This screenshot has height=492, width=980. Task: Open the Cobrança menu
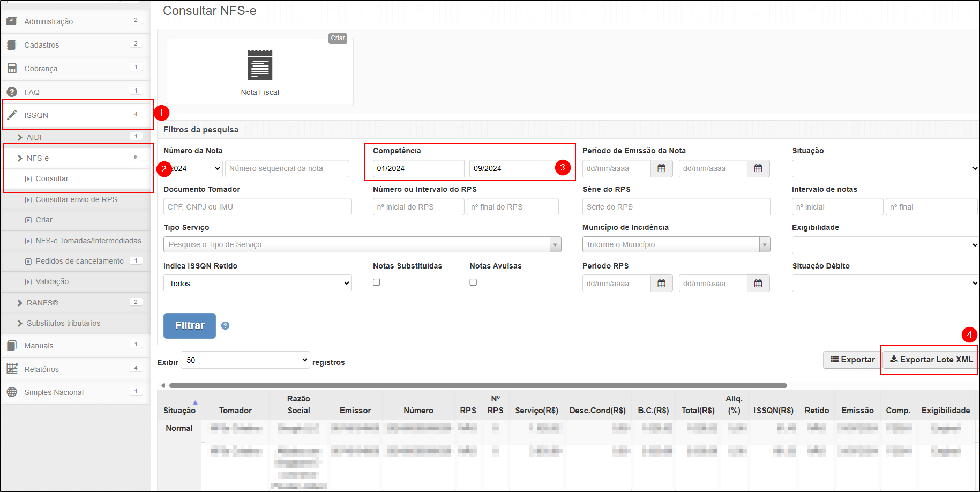pyautogui.click(x=76, y=69)
